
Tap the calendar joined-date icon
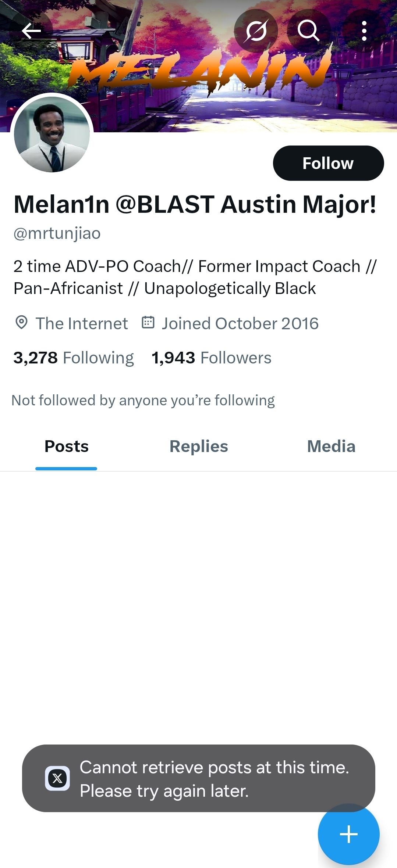click(x=148, y=322)
